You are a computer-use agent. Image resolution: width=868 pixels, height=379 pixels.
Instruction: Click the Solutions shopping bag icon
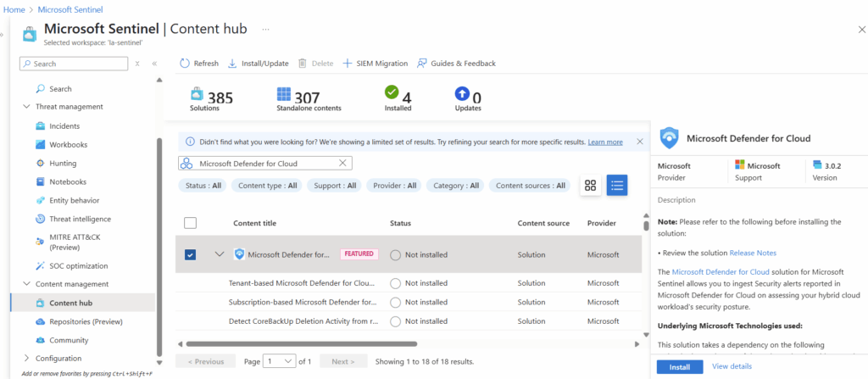coord(197,93)
